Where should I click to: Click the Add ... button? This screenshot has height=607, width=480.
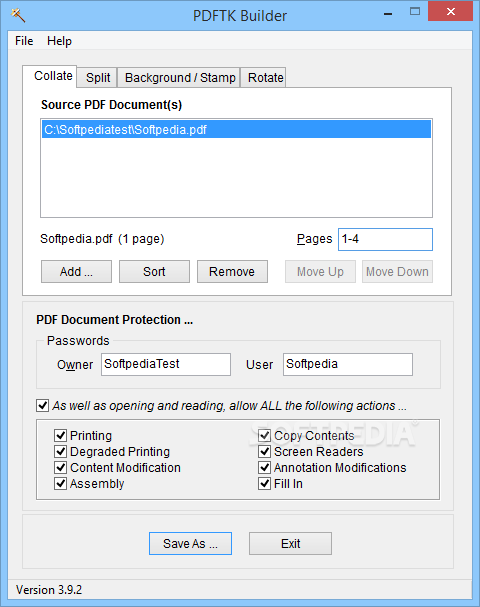point(76,271)
